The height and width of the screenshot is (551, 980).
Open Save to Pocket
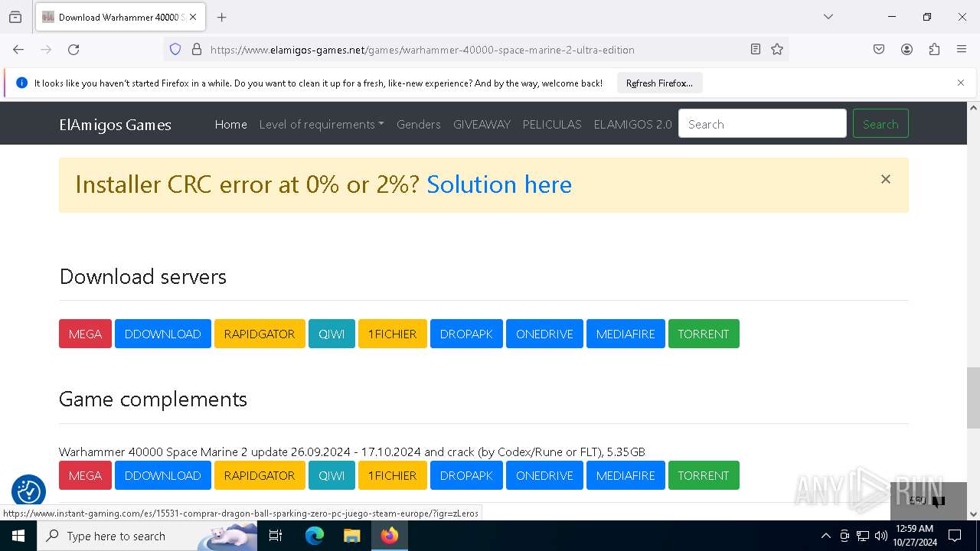point(879,49)
